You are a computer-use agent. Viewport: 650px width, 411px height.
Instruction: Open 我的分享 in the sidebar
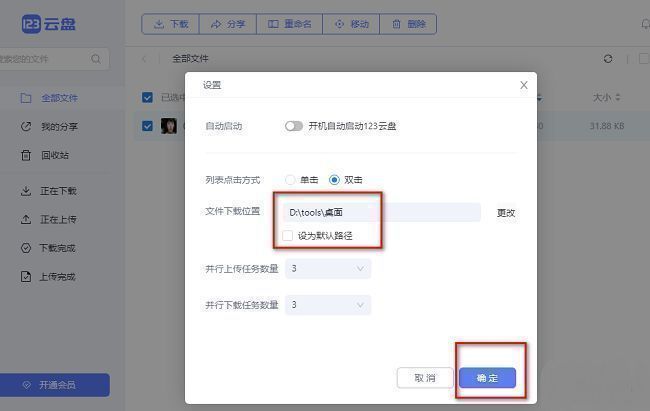click(58, 127)
